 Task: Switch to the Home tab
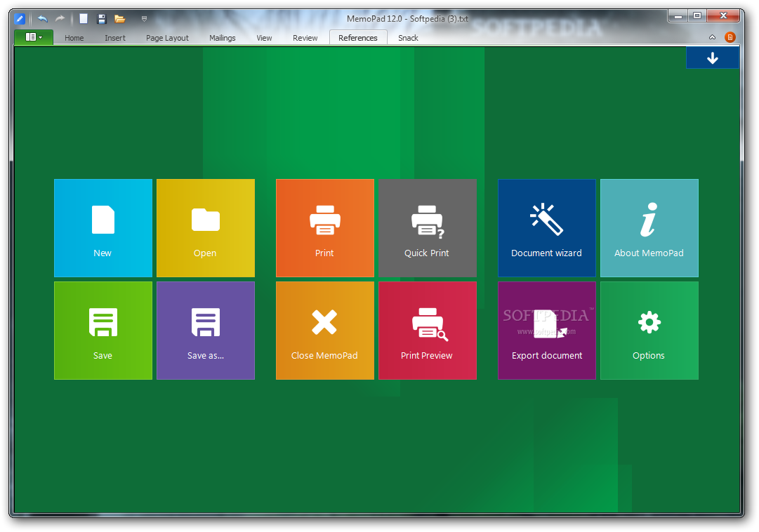click(74, 38)
